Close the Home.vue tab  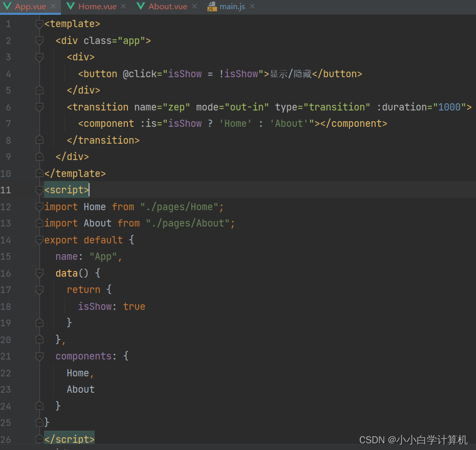tap(123, 6)
